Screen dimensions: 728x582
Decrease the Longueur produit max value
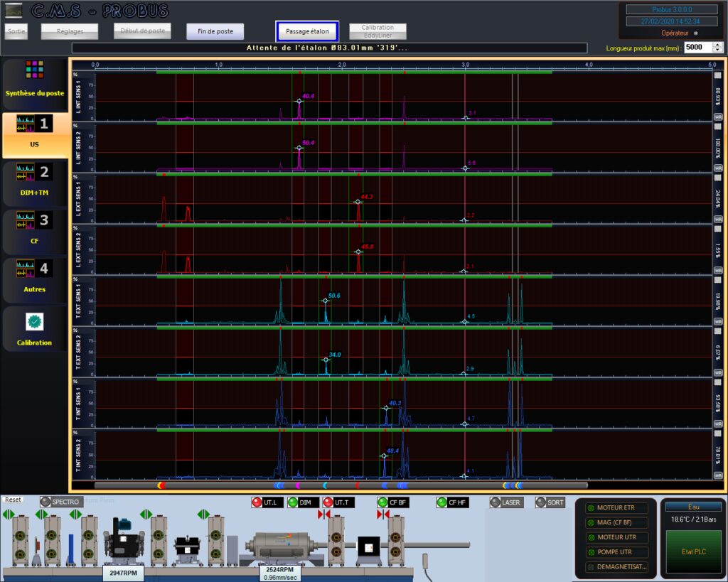point(717,50)
